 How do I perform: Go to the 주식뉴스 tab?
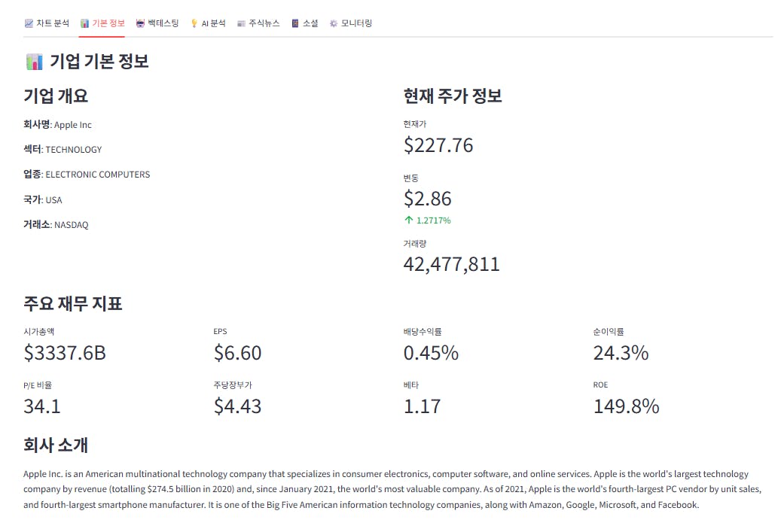click(x=264, y=23)
